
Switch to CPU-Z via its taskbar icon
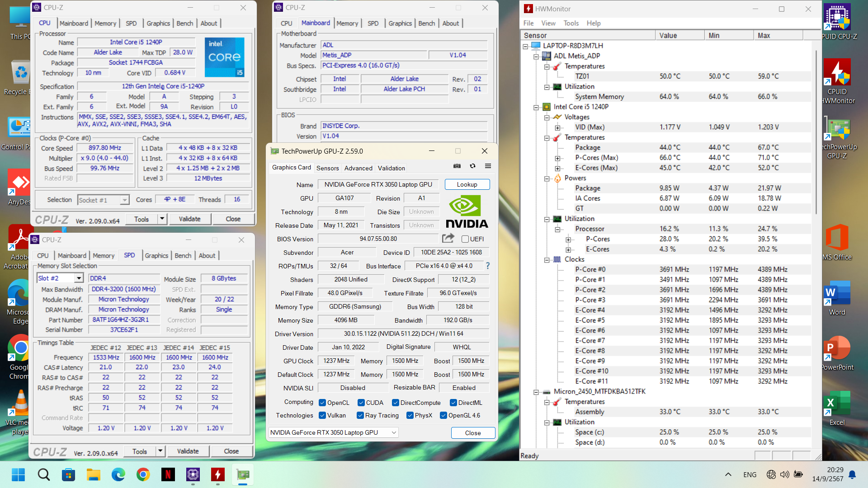(x=193, y=474)
